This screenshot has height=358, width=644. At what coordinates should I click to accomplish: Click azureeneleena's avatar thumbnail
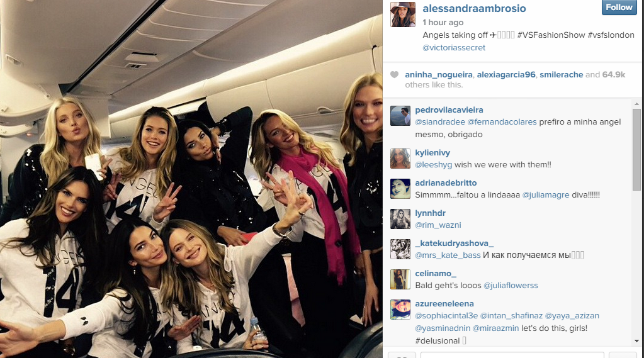coord(400,310)
